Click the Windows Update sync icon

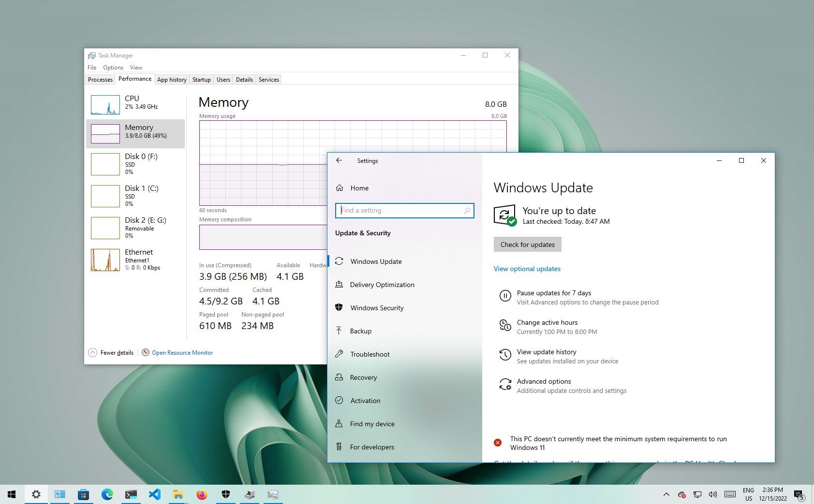pyautogui.click(x=504, y=214)
